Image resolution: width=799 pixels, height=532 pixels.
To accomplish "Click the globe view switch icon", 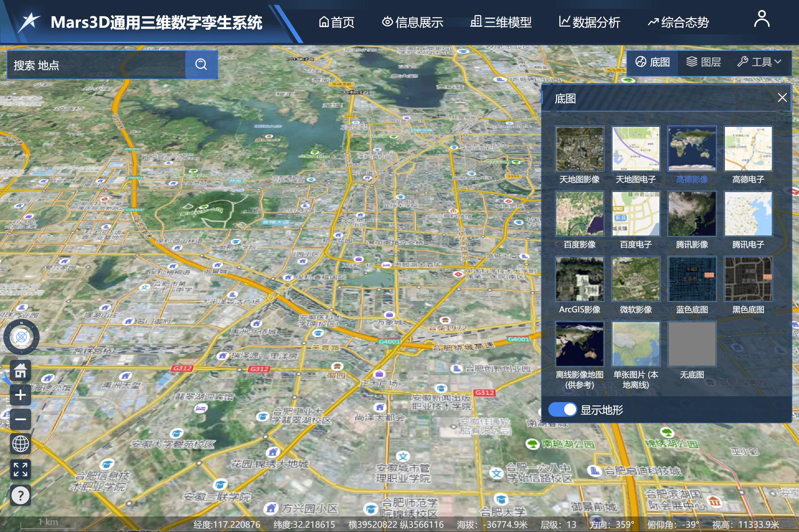I will (21, 443).
